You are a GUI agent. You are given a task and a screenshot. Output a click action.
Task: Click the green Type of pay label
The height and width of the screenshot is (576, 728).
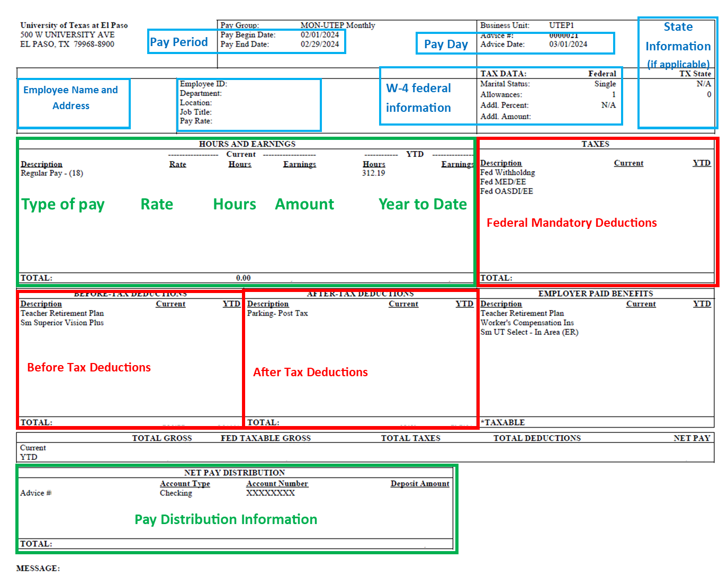63,205
